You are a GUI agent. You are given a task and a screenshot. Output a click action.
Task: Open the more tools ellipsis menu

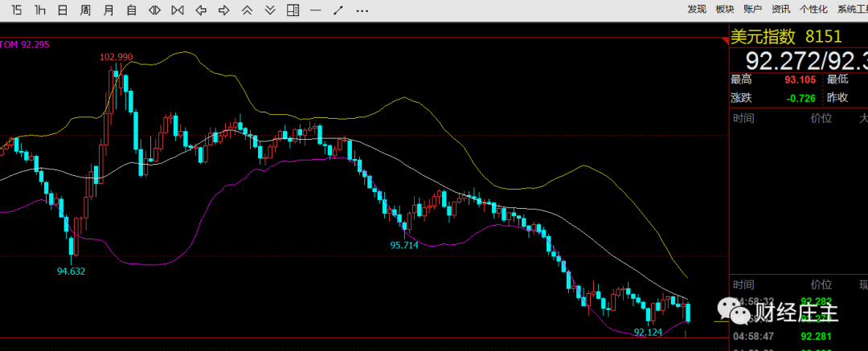point(362,10)
